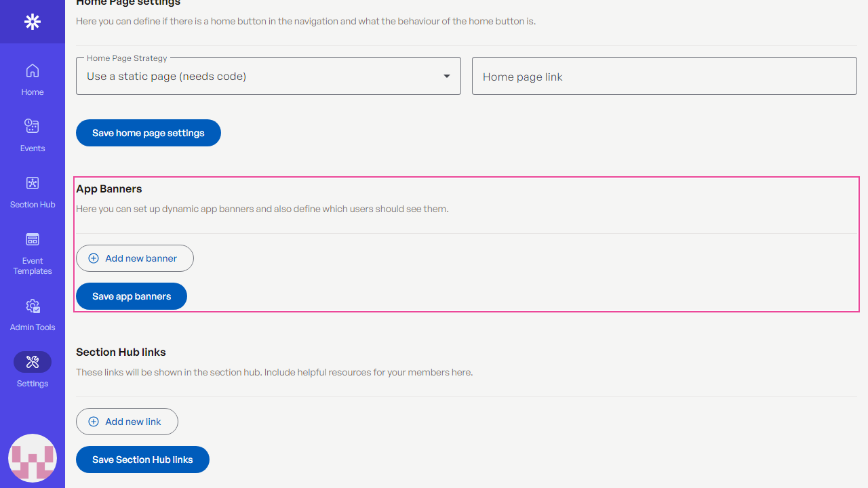Open the pink user avatar
Screen dimensions: 868x488
tap(33, 458)
